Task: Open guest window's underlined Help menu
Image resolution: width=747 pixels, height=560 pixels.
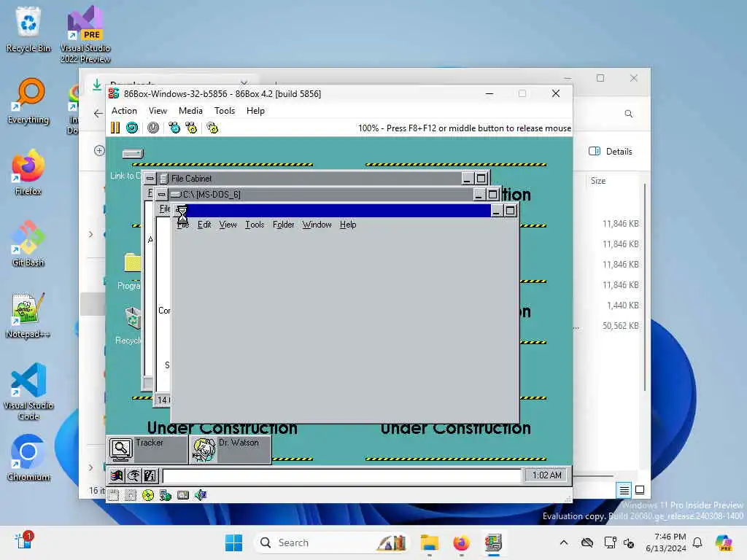Action: point(348,225)
